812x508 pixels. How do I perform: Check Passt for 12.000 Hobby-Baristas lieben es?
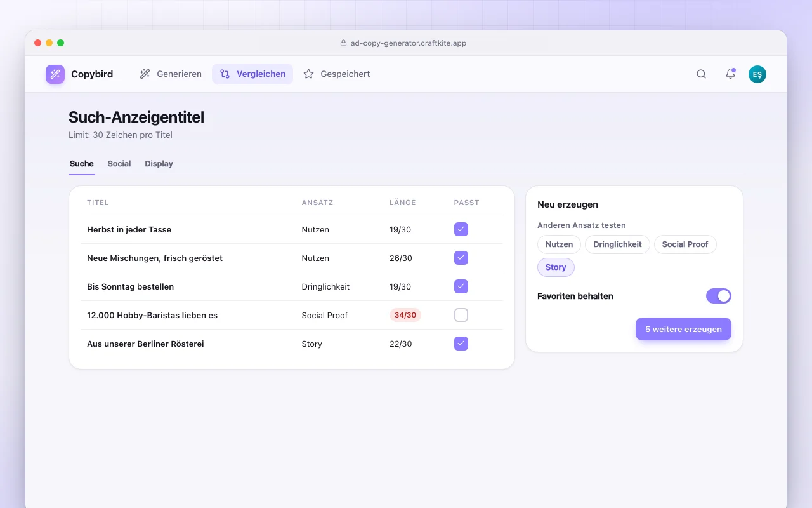click(461, 315)
